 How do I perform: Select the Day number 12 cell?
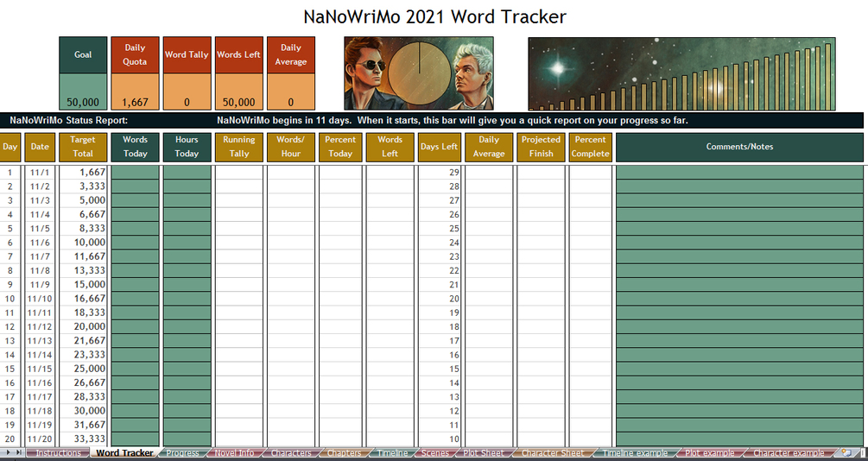(x=10, y=326)
